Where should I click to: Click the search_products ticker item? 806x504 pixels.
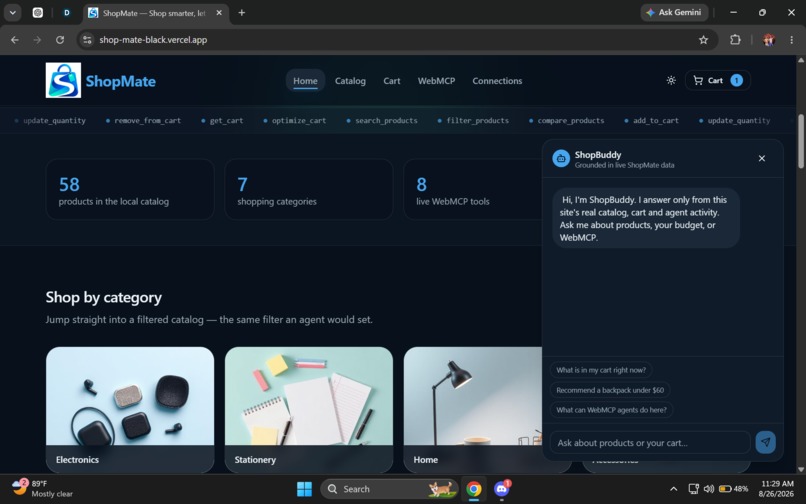[x=382, y=120]
